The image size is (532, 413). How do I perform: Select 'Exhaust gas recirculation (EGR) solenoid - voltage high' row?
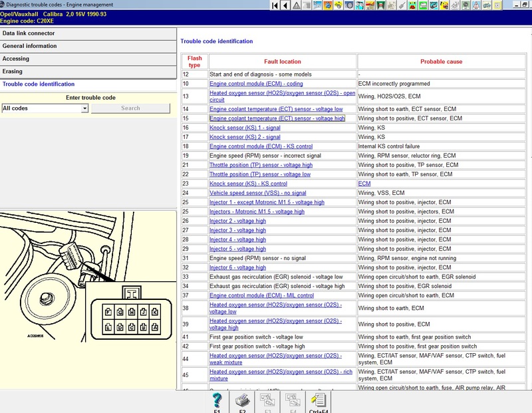click(277, 287)
